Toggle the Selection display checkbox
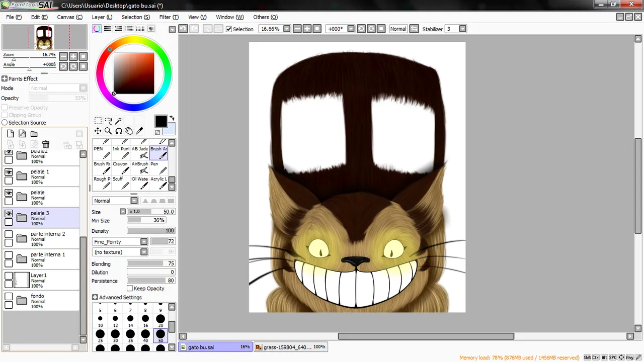 [229, 29]
